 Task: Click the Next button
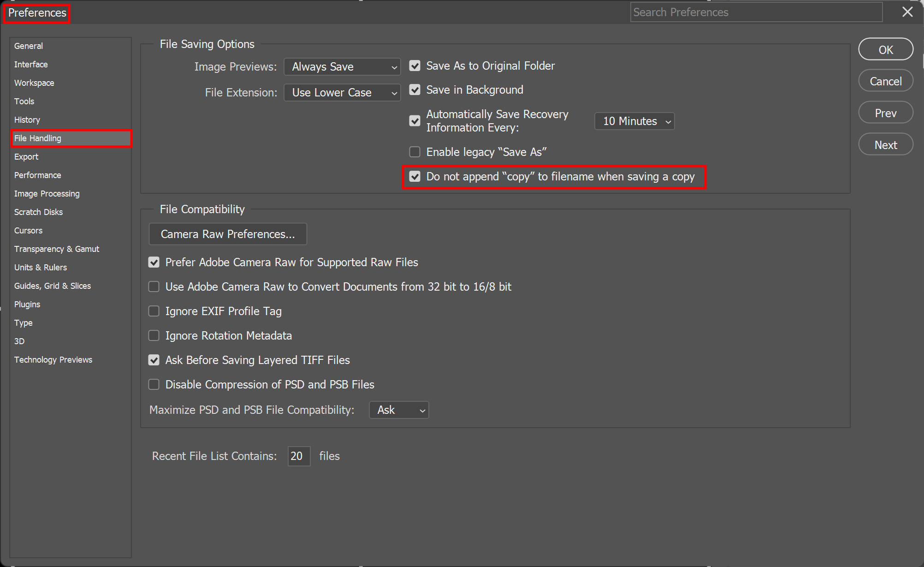(885, 145)
